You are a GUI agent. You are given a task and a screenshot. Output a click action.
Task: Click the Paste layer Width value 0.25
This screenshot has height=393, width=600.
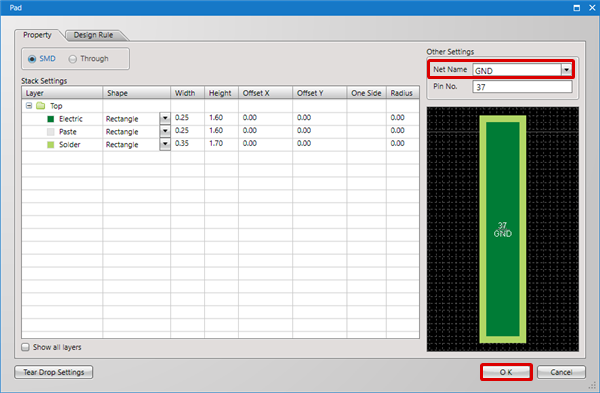(x=182, y=130)
